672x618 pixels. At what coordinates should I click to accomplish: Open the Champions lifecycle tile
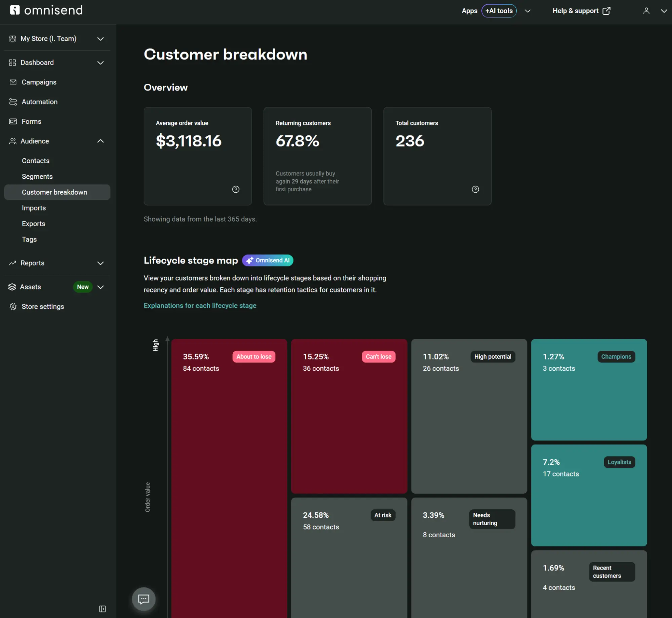click(589, 390)
